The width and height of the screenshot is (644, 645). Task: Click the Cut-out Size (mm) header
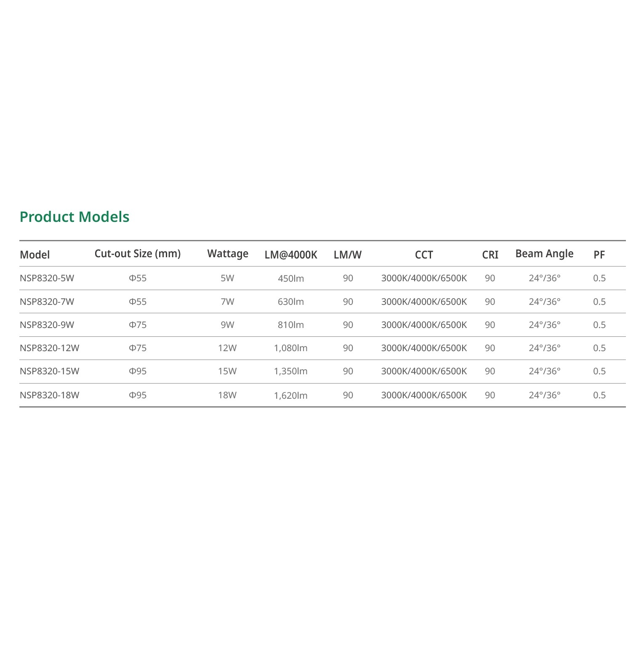[138, 254]
